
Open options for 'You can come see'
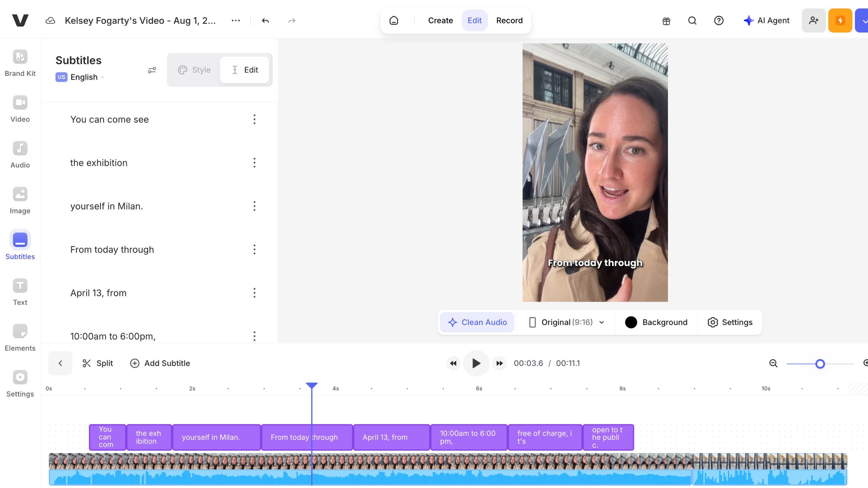[254, 119]
